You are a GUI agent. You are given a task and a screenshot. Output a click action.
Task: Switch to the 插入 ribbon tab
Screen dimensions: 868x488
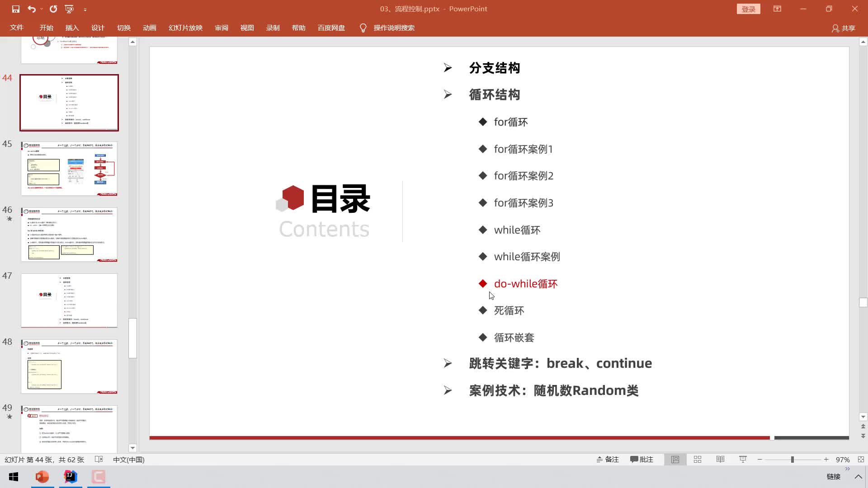(72, 28)
